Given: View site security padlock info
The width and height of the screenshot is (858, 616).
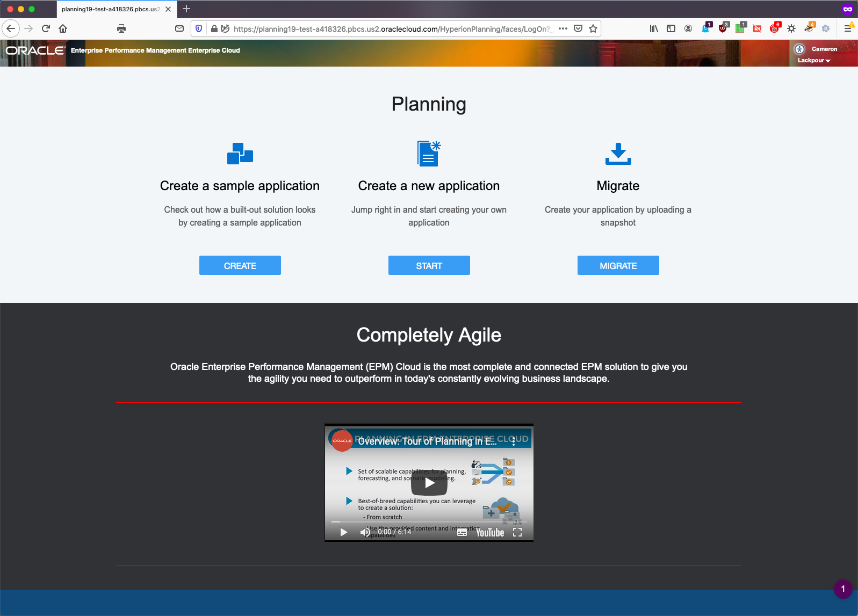Looking at the screenshot, I should [214, 28].
